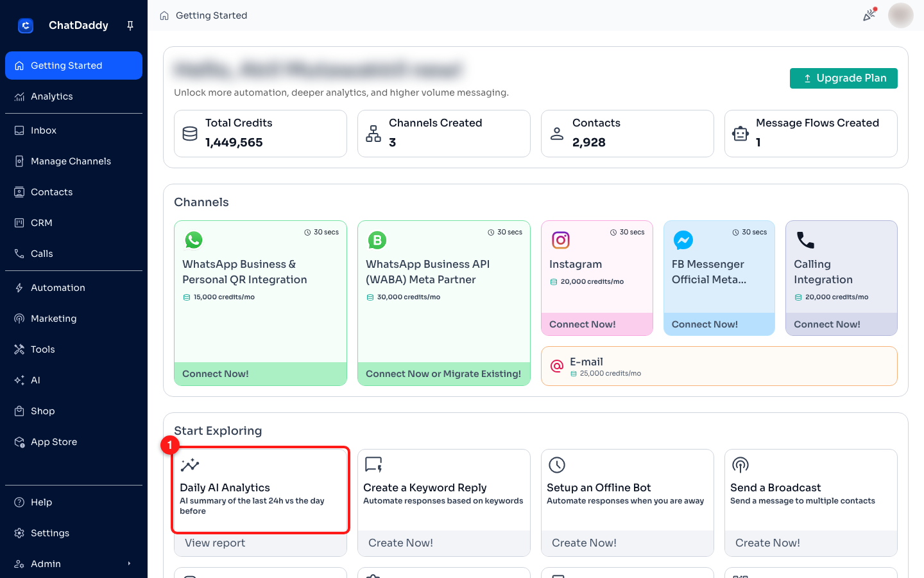The image size is (924, 578).
Task: Open Manage Channels in sidebar
Action: (x=74, y=161)
